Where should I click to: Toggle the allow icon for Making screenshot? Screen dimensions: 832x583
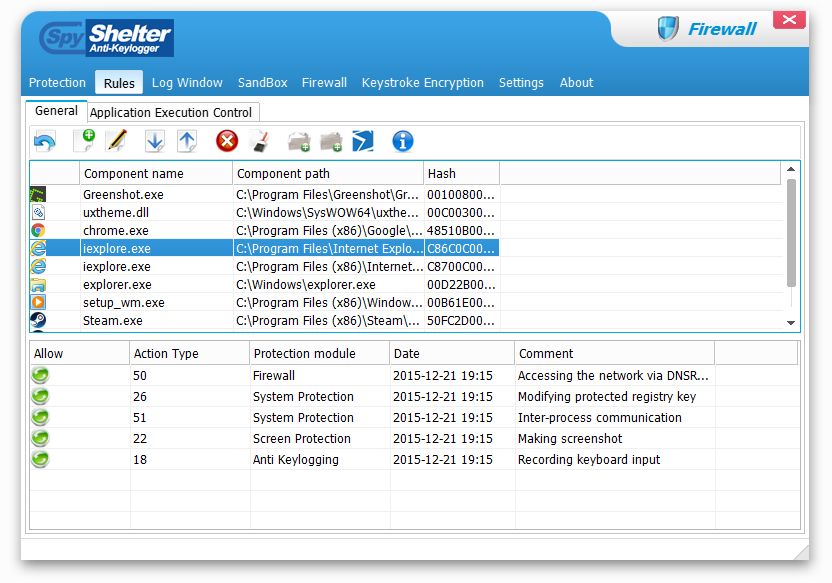point(40,438)
